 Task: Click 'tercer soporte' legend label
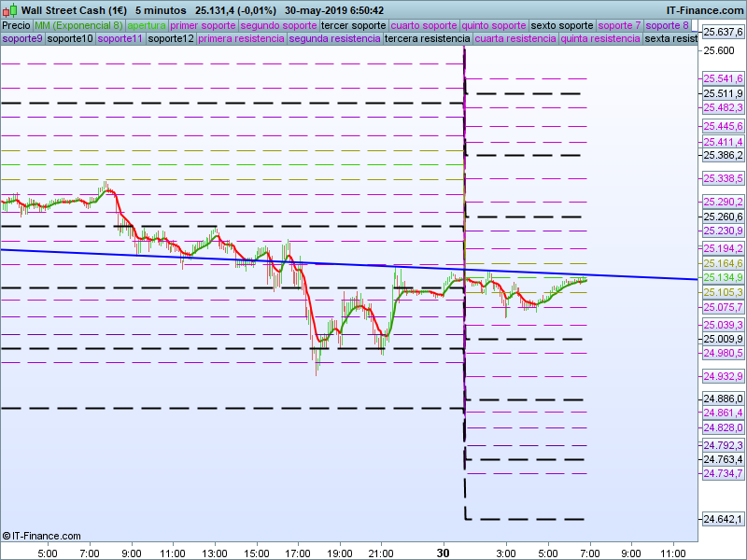click(x=353, y=25)
